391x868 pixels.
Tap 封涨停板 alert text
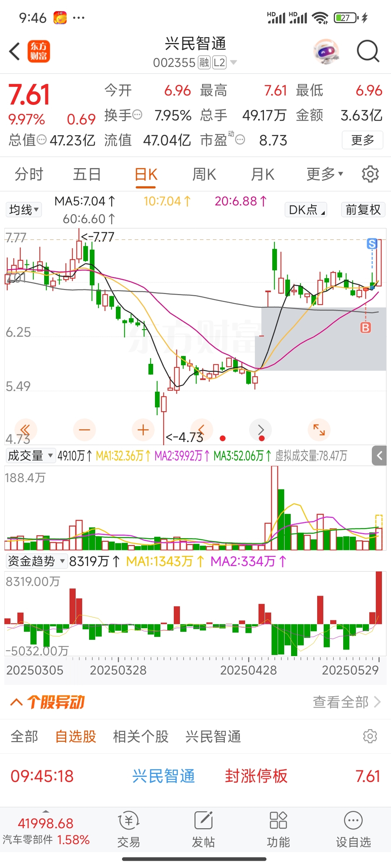click(256, 776)
